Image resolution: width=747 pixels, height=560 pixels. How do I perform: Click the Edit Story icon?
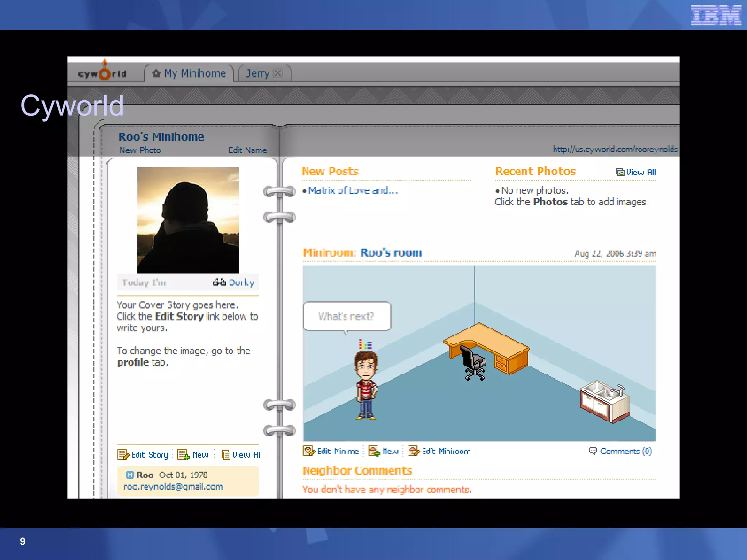click(123, 454)
